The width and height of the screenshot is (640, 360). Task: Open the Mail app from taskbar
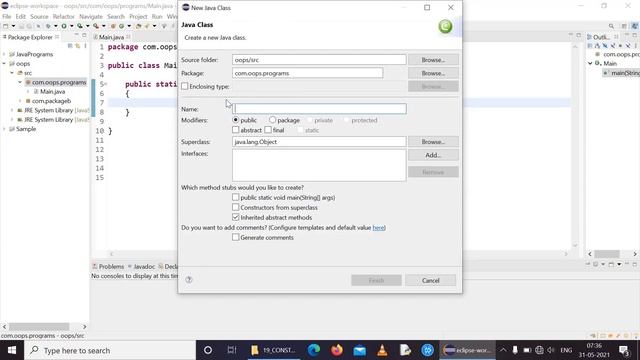[x=360, y=350]
